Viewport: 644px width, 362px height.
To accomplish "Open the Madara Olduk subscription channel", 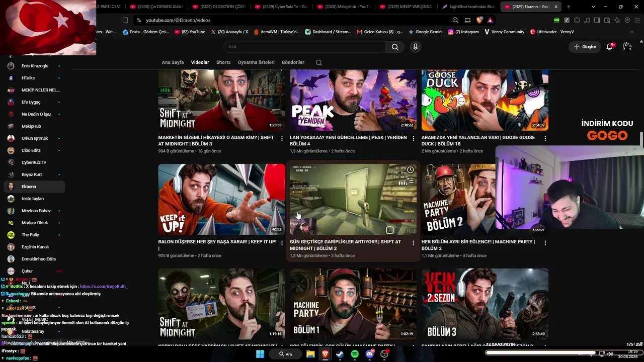I will (34, 223).
